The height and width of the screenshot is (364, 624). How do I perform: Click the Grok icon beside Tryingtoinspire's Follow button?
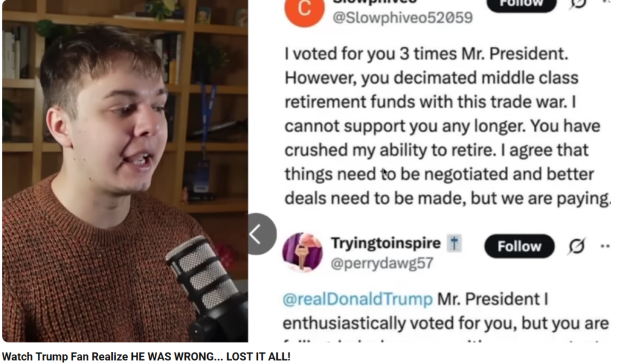(x=576, y=246)
